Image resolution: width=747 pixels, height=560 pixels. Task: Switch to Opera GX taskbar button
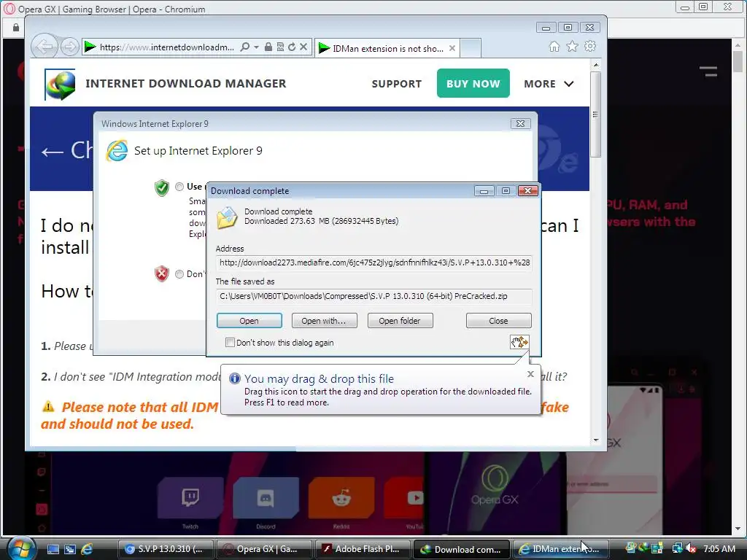coord(264,549)
